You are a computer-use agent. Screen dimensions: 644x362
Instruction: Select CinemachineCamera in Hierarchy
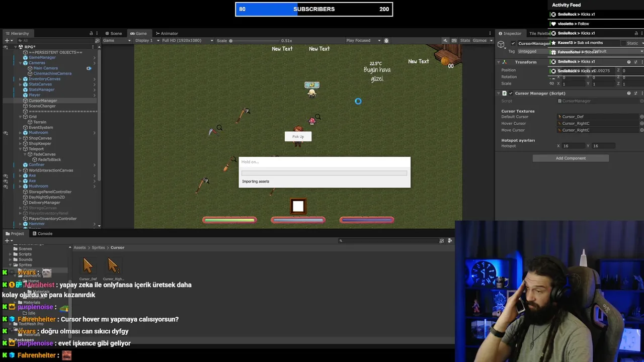pyautogui.click(x=52, y=73)
